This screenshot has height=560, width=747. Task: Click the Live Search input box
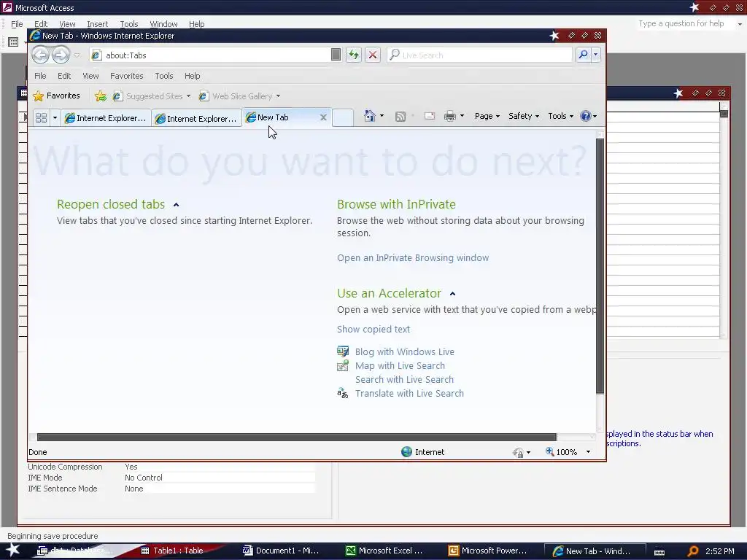[x=479, y=55]
